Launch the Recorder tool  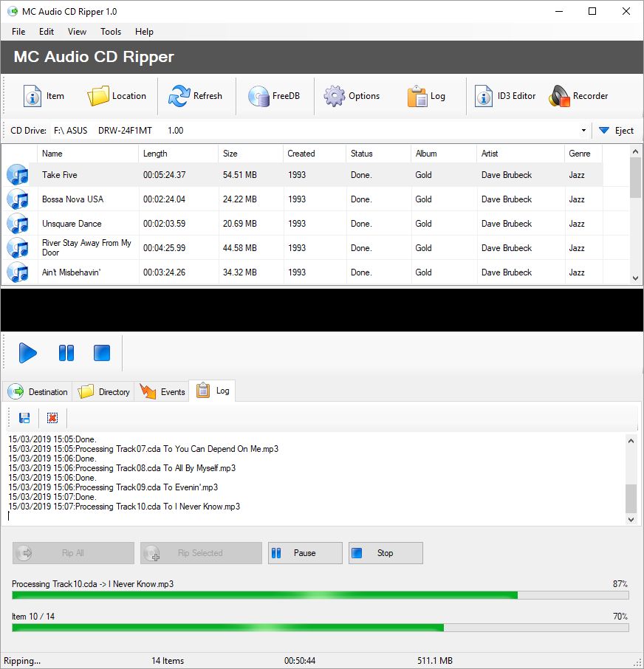580,96
